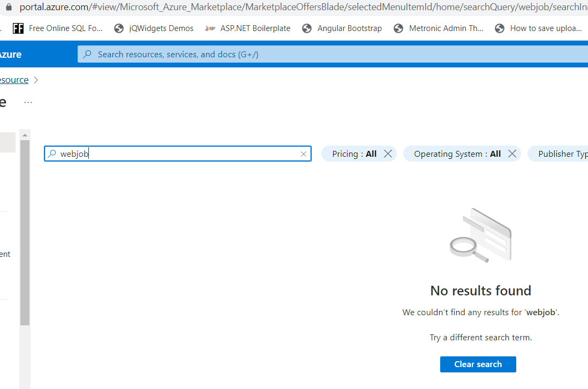This screenshot has height=389, width=588.
Task: Open the Pricing : All filter
Action: pyautogui.click(x=354, y=154)
